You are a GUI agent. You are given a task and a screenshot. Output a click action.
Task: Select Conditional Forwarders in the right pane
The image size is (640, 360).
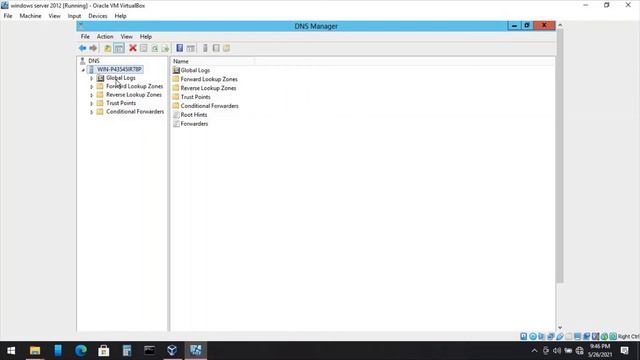click(x=209, y=106)
